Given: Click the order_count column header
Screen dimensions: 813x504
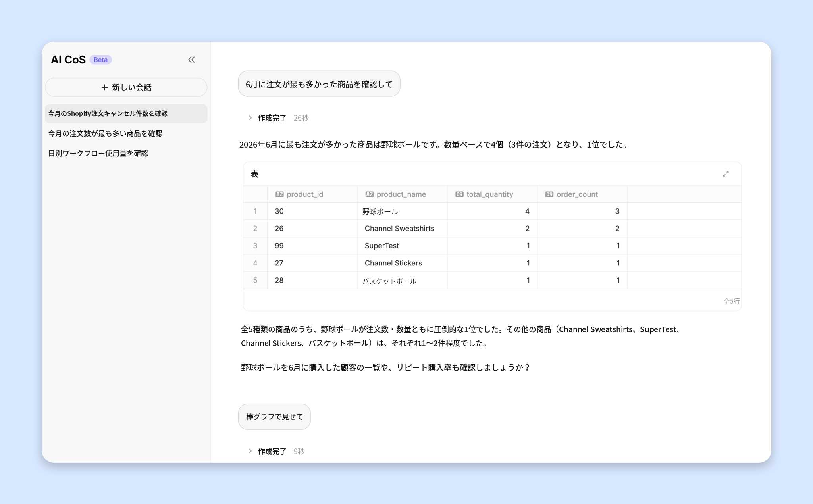Looking at the screenshot, I should tap(582, 194).
